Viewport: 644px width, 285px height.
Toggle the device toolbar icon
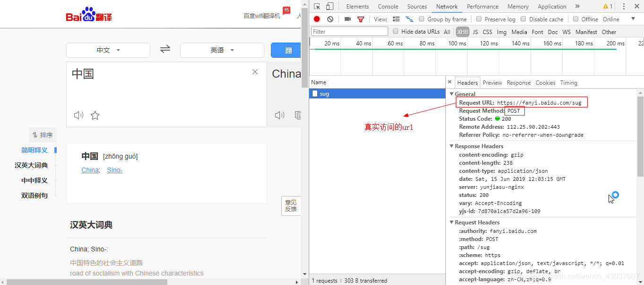pyautogui.click(x=330, y=7)
